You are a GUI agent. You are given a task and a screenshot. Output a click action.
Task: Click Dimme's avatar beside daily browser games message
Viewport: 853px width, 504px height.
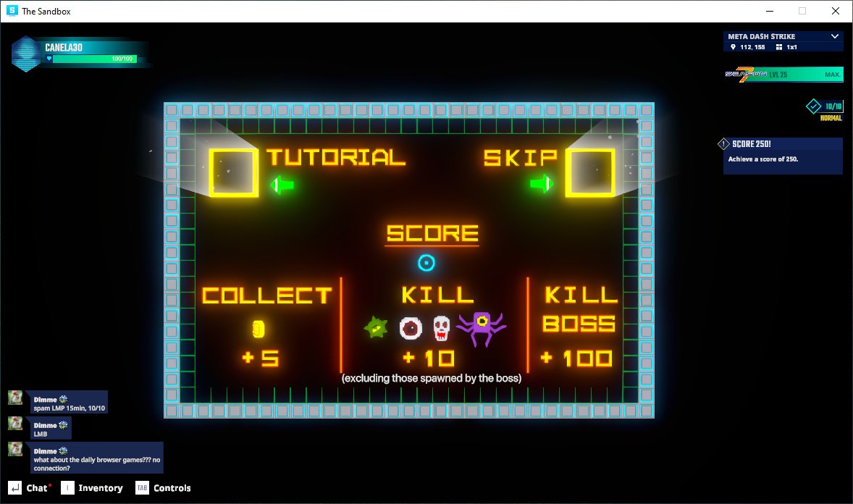(x=15, y=449)
